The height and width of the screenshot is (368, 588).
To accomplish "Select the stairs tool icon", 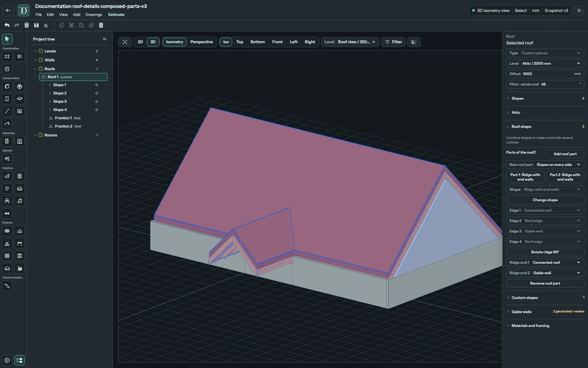I will tap(7, 111).
